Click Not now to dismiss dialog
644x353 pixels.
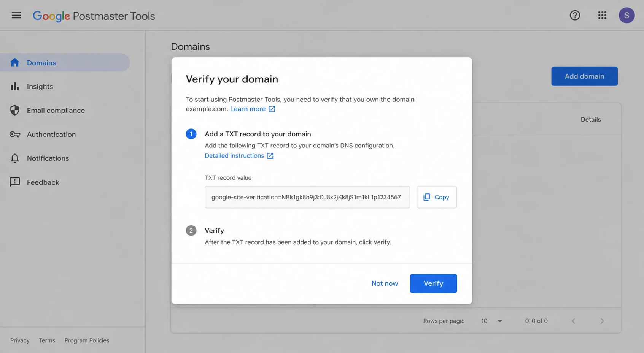coord(385,283)
